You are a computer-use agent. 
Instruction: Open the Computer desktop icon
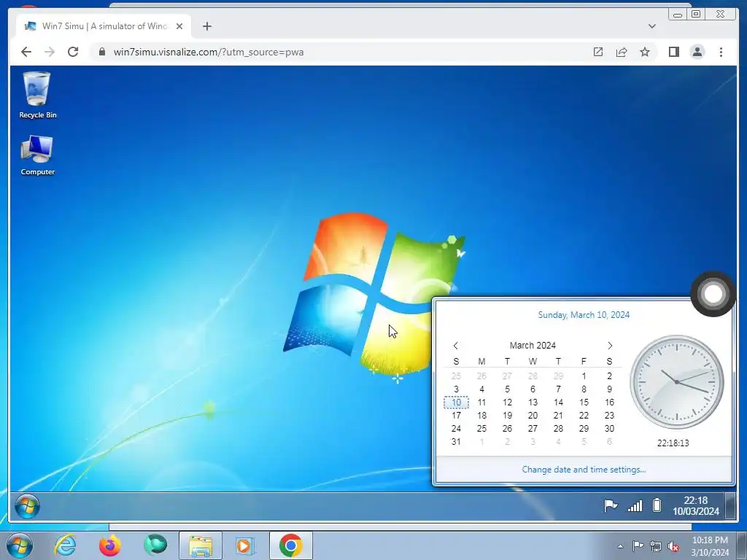pos(37,155)
